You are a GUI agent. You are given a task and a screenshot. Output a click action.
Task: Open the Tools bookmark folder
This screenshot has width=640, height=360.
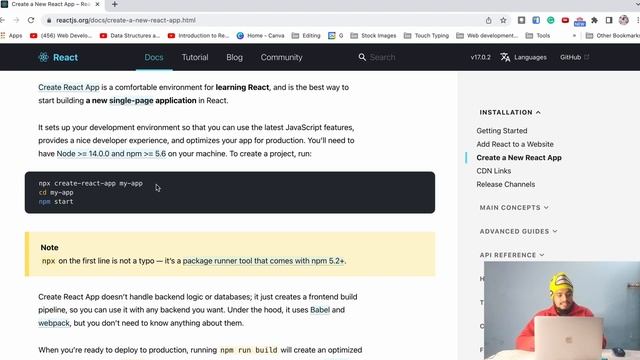pyautogui.click(x=538, y=36)
